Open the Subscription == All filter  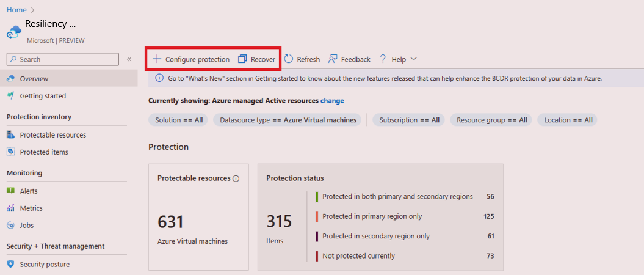(409, 120)
